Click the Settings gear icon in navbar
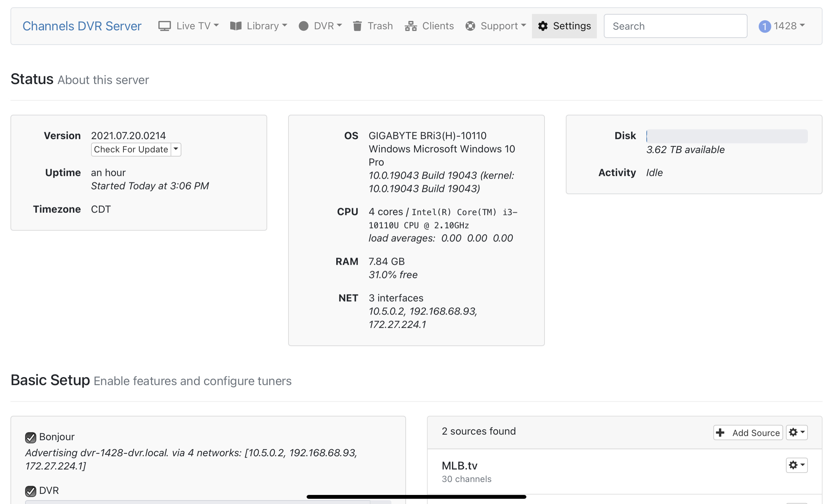 (x=543, y=26)
